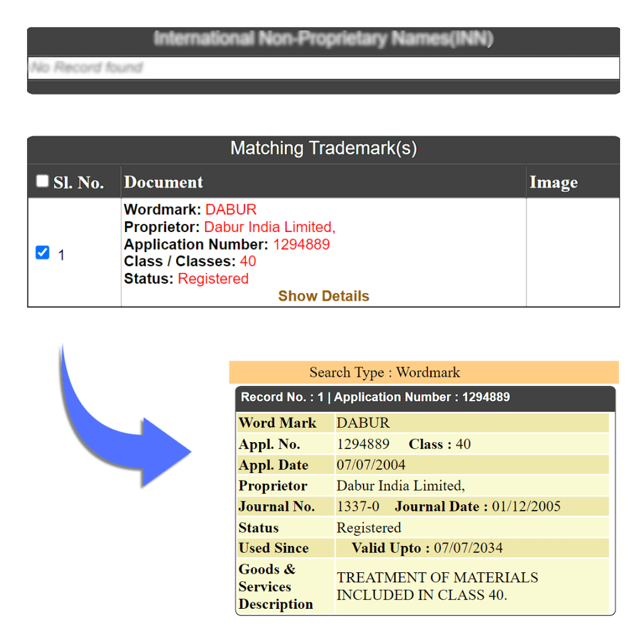
Task: Click the red Dabur India Limited proprietor
Action: click(270, 227)
